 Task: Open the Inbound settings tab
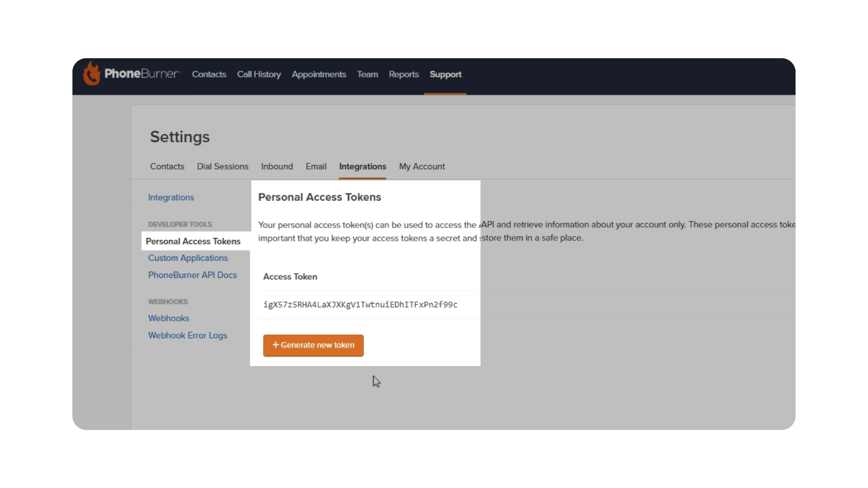(x=277, y=166)
